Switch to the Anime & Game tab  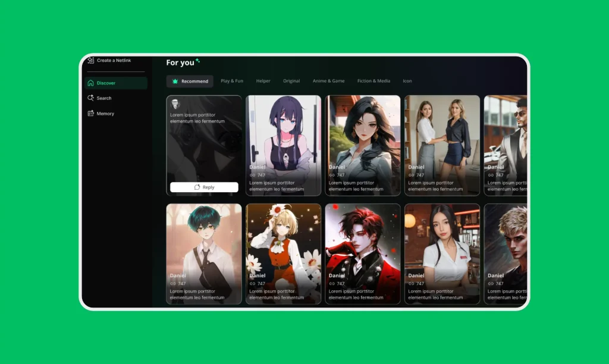point(328,81)
